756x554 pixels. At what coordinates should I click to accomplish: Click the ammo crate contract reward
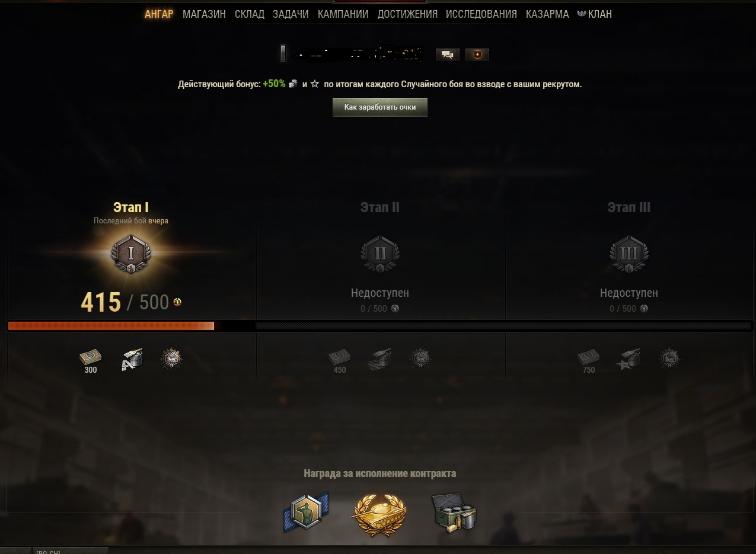[454, 513]
